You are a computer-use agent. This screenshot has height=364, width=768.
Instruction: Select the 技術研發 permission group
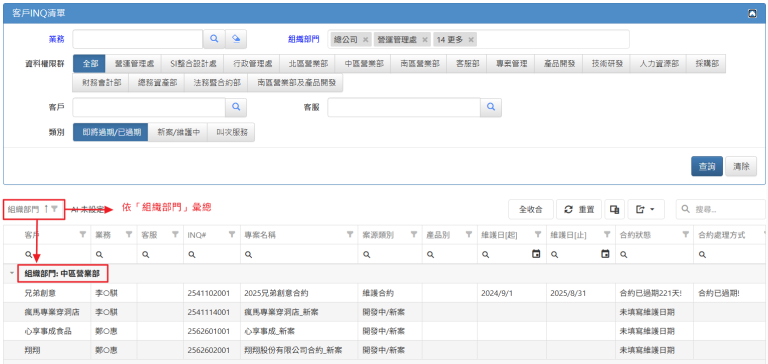click(607, 64)
